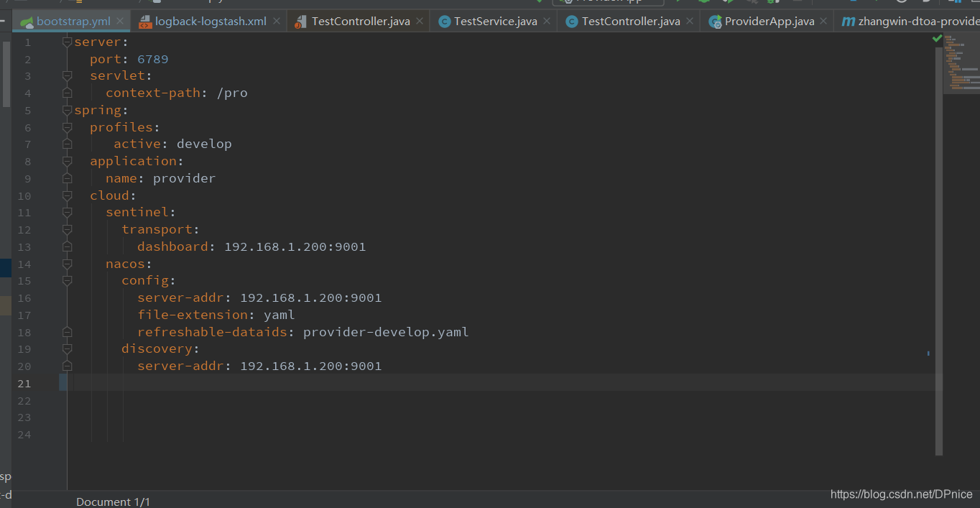
Task: Close the ProviderApp.java tab
Action: (824, 22)
